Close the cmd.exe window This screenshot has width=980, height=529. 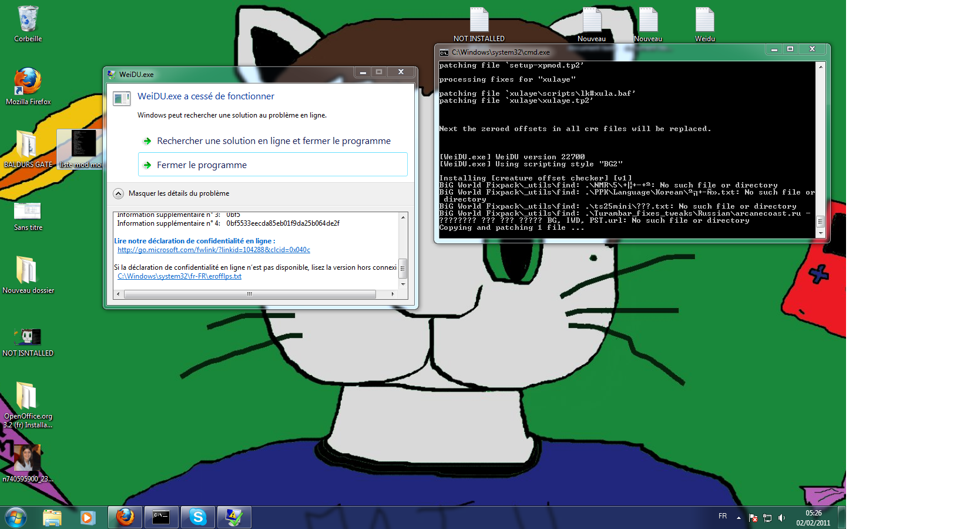point(812,49)
